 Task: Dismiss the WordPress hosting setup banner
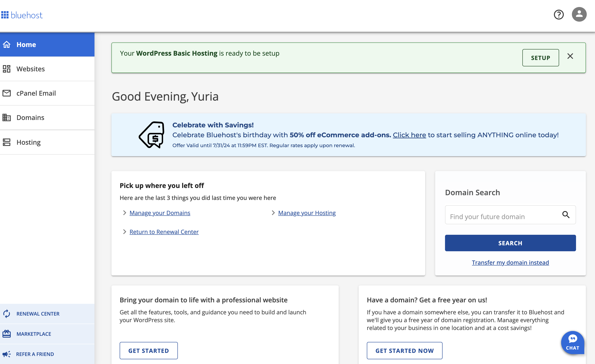pos(570,56)
